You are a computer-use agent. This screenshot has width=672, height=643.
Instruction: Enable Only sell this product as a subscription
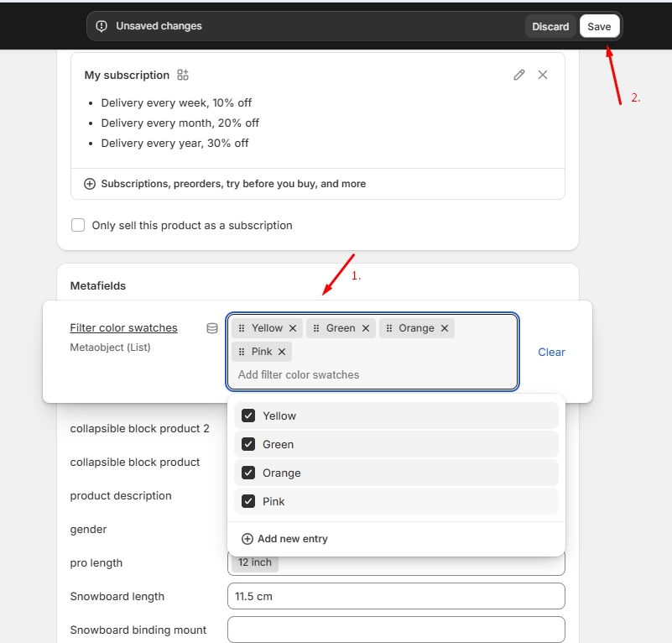[x=79, y=225]
